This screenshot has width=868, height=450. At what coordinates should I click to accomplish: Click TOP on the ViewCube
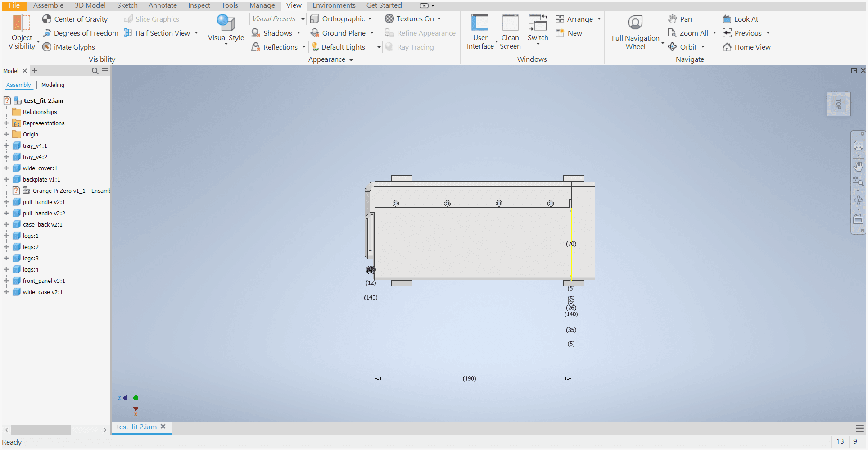coord(838,104)
